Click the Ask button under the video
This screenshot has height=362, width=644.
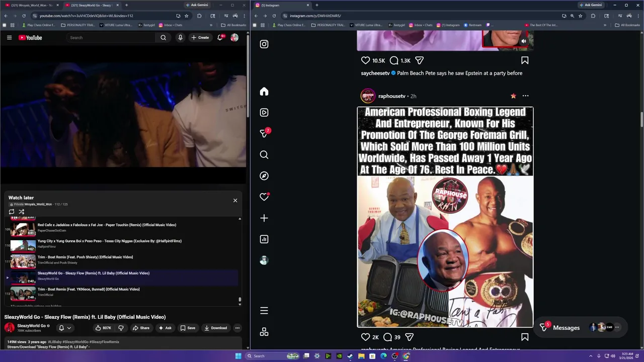coord(165,328)
